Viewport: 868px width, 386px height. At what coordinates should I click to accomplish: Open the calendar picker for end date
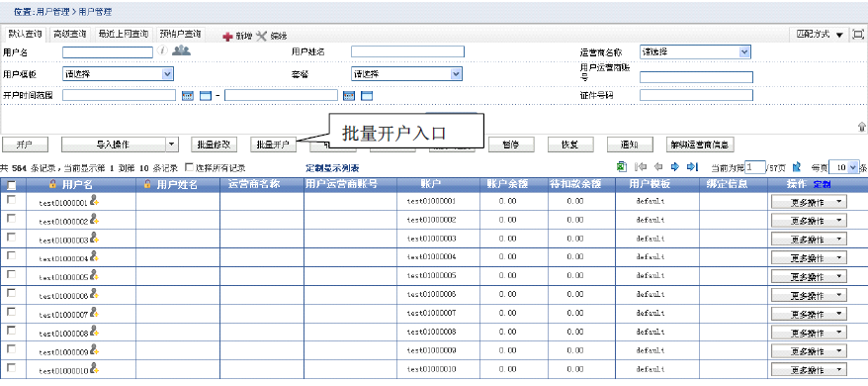[349, 96]
